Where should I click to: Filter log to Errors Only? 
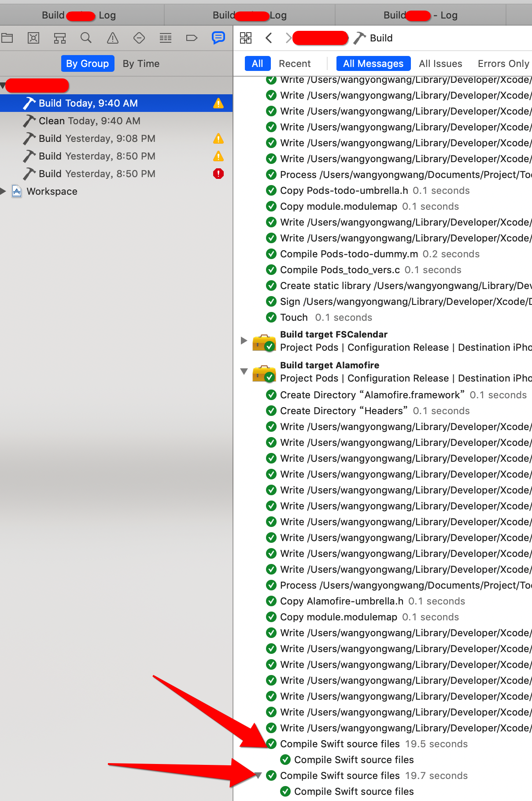(503, 63)
